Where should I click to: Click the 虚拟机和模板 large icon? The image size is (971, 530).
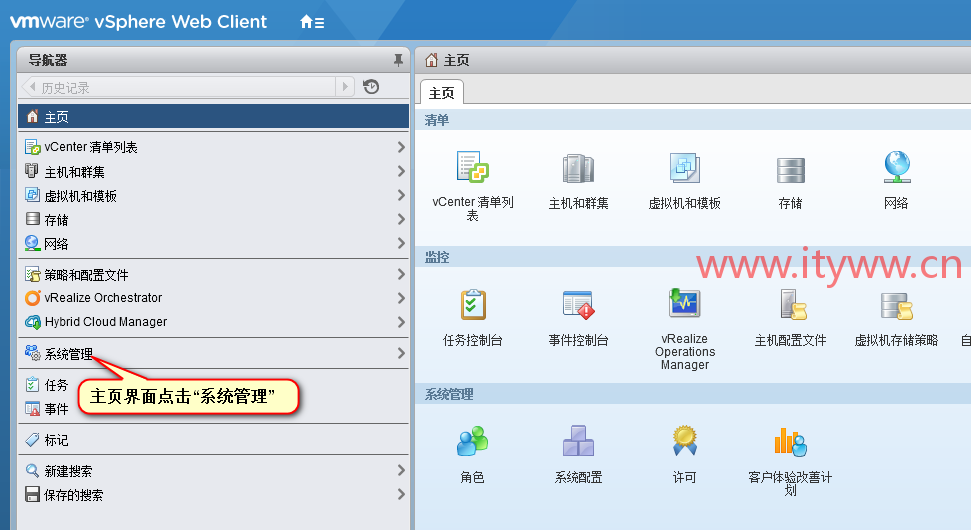click(684, 168)
